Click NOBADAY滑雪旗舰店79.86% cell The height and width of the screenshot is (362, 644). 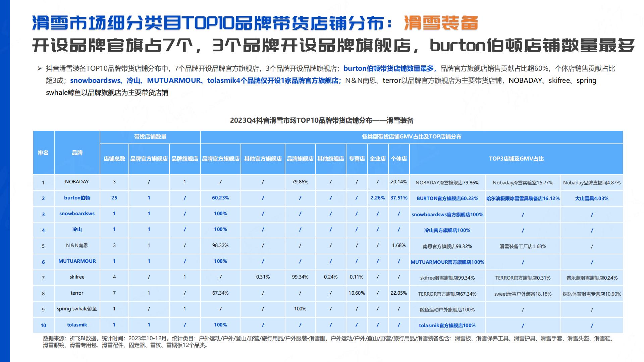[x=447, y=183]
